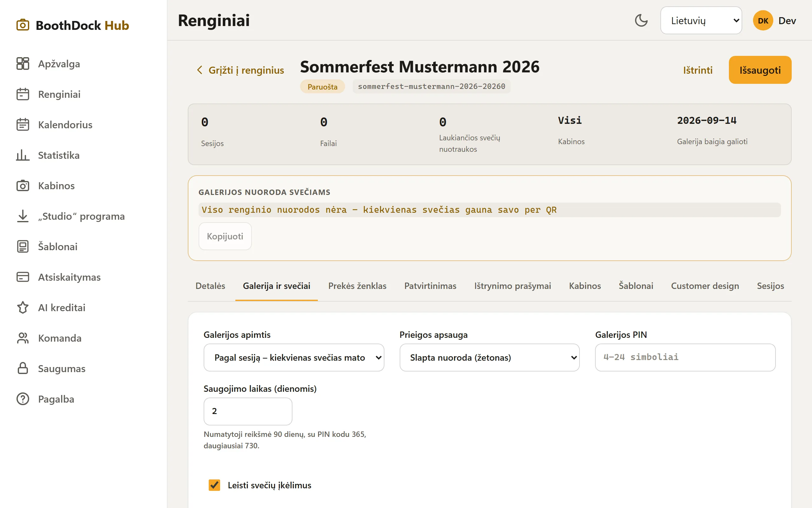Click the BoothDock Hub camera logo icon
This screenshot has width=812, height=508.
click(x=23, y=25)
